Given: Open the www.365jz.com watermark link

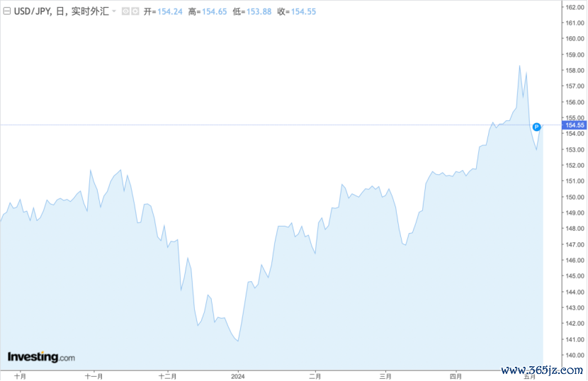Looking at the screenshot, I should (x=541, y=370).
